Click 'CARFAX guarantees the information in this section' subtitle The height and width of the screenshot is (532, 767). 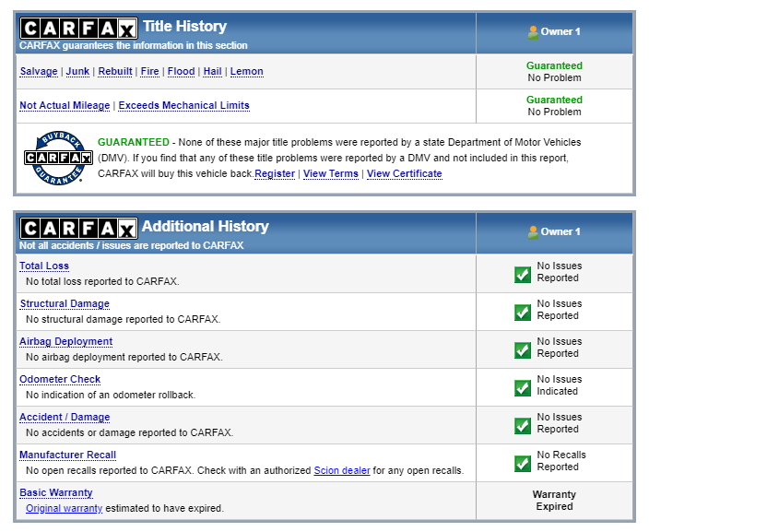pyautogui.click(x=134, y=45)
